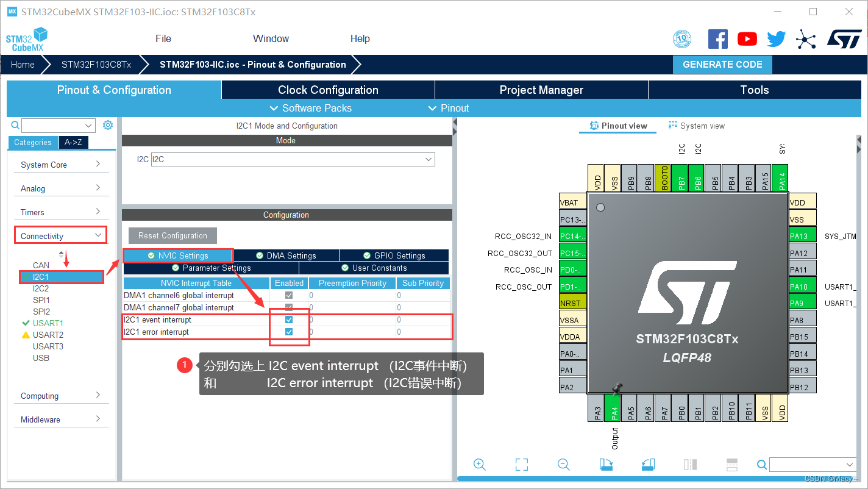This screenshot has width=868, height=489.
Task: Toggle I2C1 event interrupt checkbox
Action: coord(289,319)
